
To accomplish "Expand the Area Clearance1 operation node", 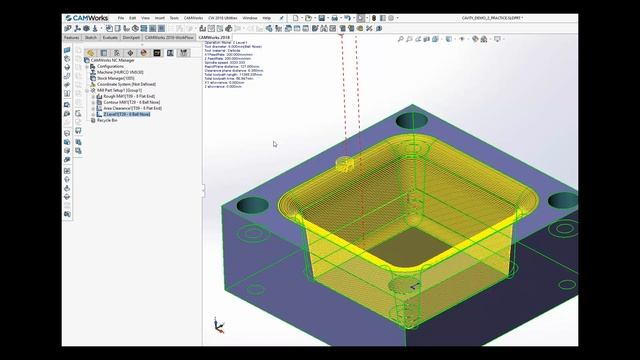I will pos(93,109).
